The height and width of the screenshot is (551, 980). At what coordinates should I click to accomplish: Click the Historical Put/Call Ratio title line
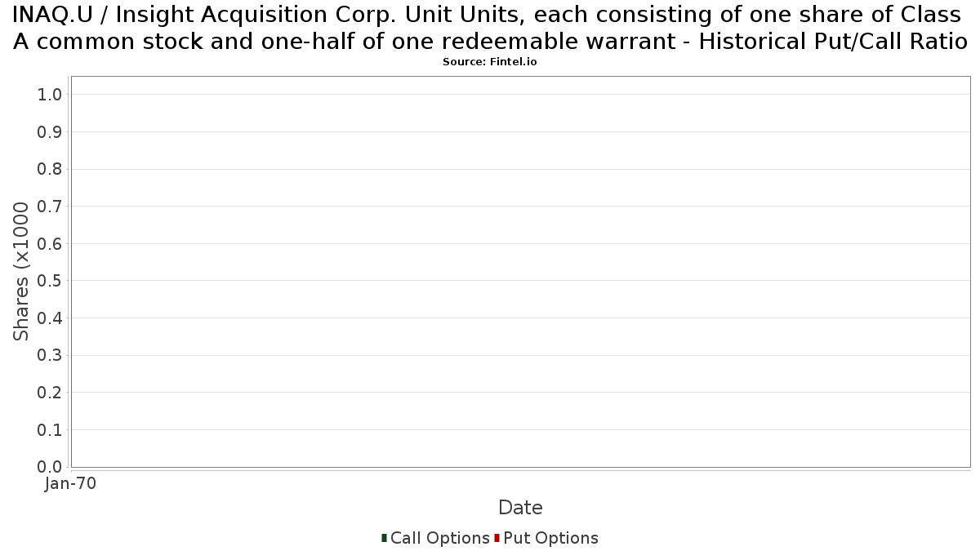click(490, 41)
